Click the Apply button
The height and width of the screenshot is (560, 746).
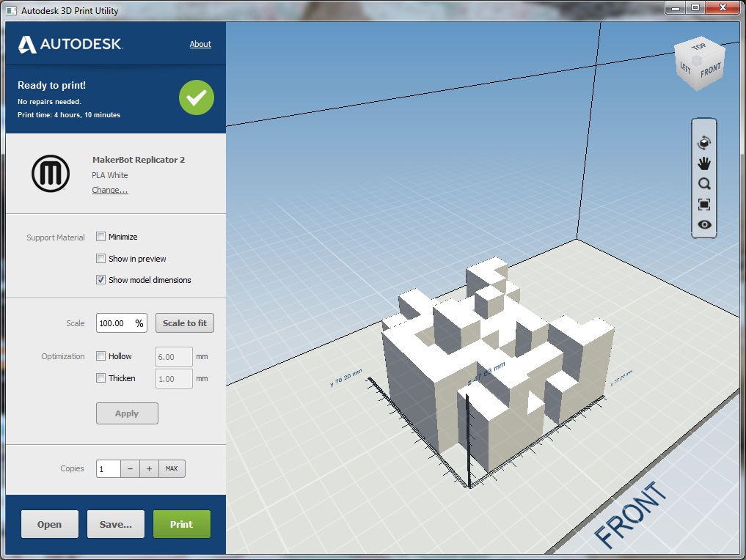click(x=127, y=413)
